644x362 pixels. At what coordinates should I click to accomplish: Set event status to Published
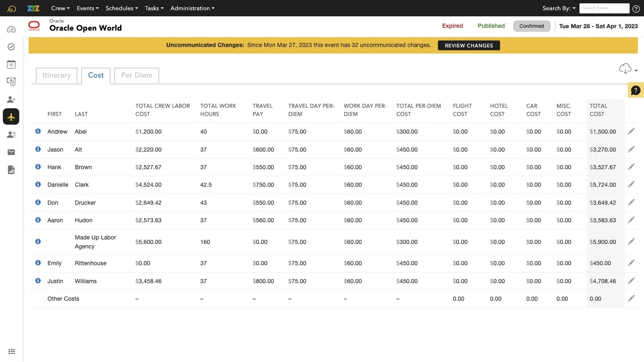point(491,26)
